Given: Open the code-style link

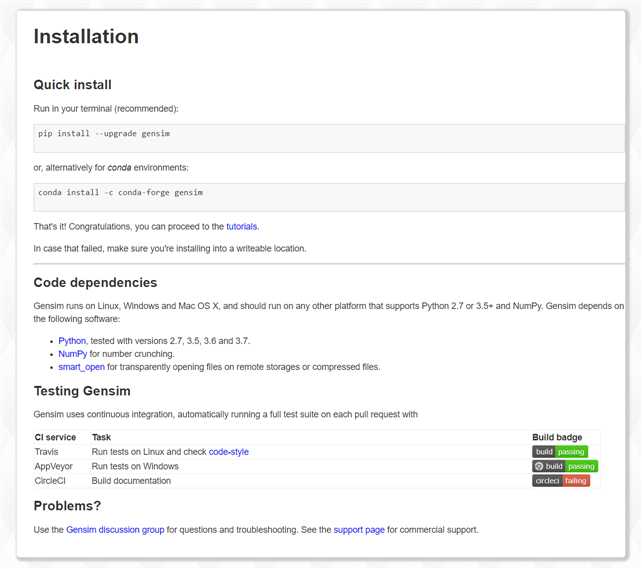Looking at the screenshot, I should coord(228,452).
